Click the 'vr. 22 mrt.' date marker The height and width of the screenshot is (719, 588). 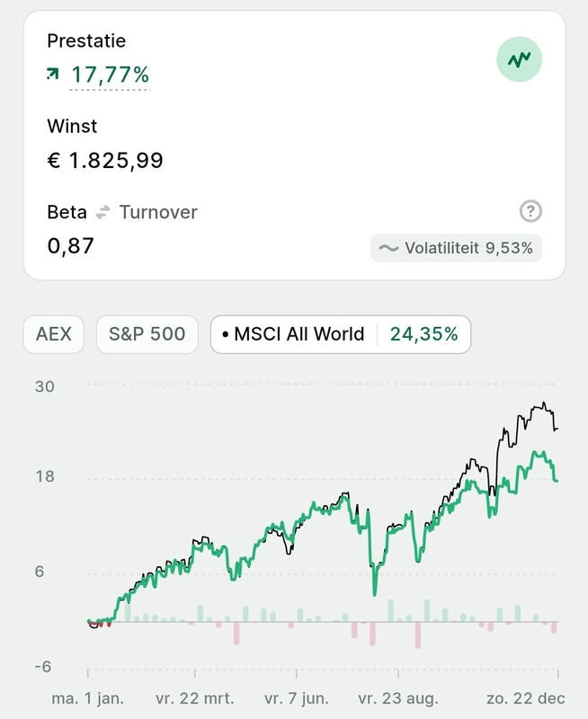tap(195, 697)
